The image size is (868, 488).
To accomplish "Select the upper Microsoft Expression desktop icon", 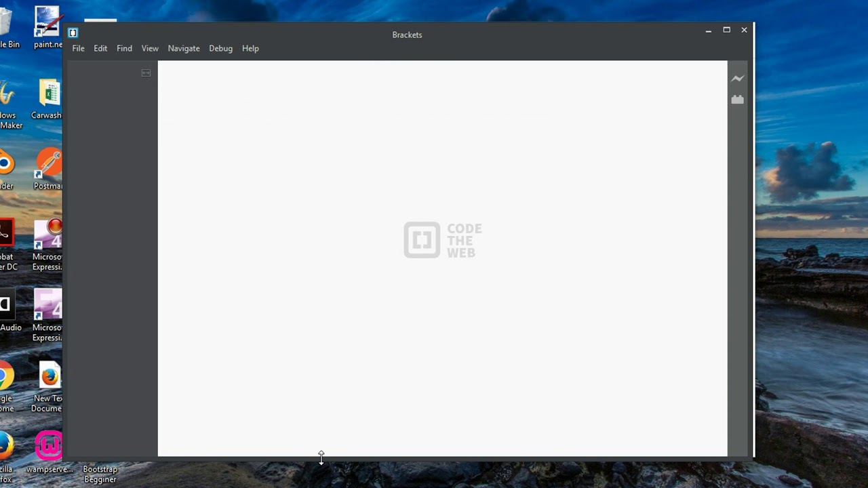I will [x=47, y=245].
